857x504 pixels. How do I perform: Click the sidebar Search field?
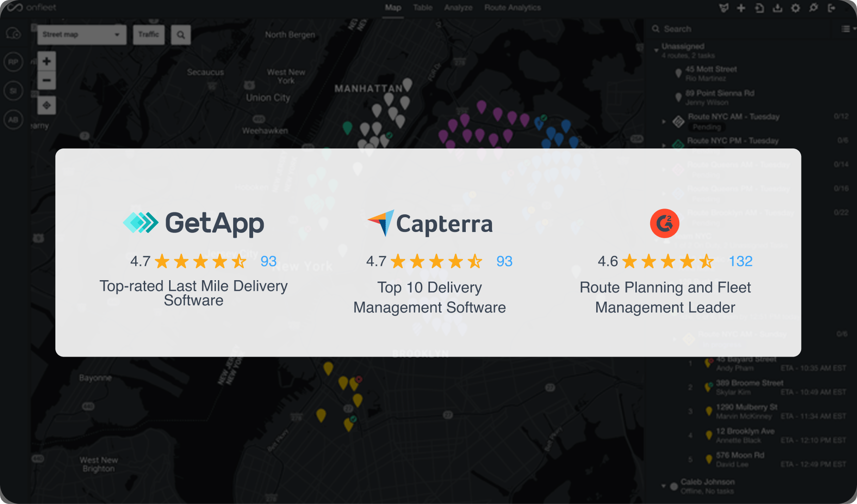point(740,29)
